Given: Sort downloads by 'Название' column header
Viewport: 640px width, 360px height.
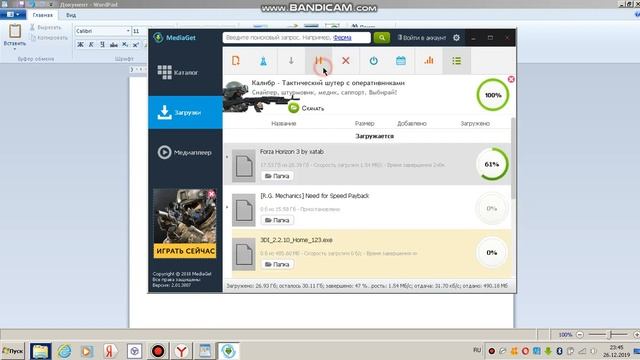Looking at the screenshot, I should tap(284, 123).
